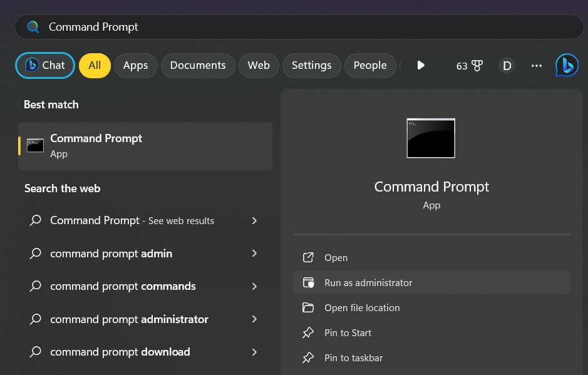Select the Settings filter tab
Screen dimensions: 588x375
coord(311,66)
